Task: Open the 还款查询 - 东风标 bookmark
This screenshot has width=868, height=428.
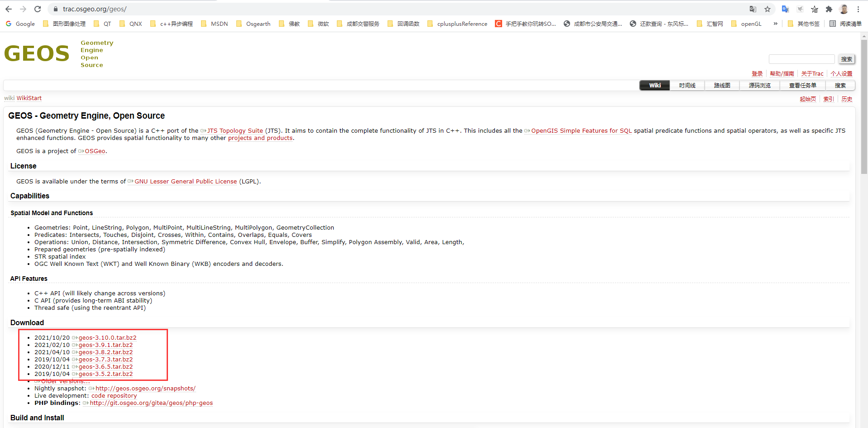Action: click(659, 24)
